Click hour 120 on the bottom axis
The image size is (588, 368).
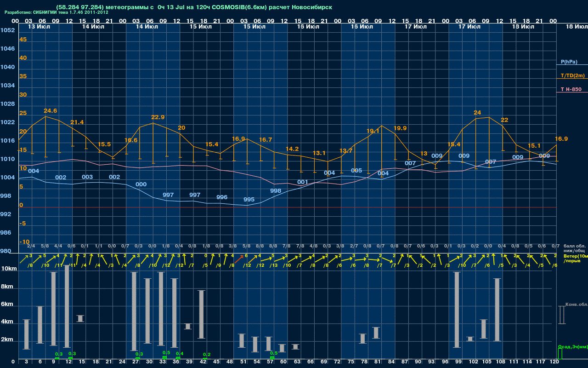point(554,362)
